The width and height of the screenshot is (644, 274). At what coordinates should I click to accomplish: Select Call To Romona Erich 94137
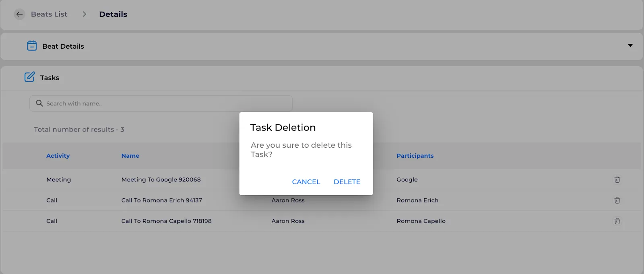pyautogui.click(x=162, y=200)
